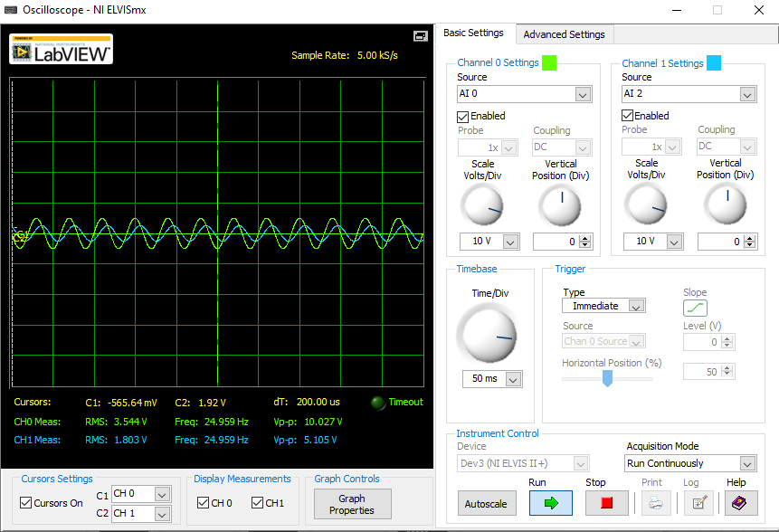Toggle the trigger Slope direction
The height and width of the screenshot is (532, 779).
pos(695,308)
